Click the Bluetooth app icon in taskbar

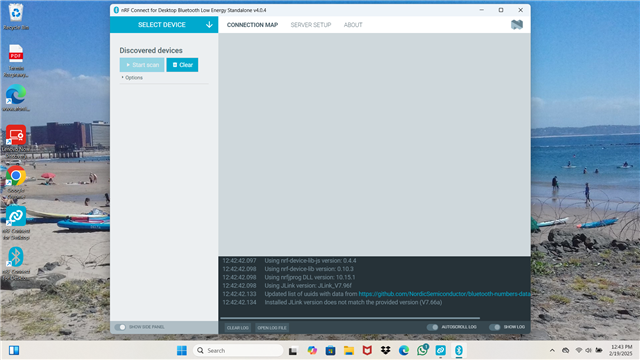(459, 350)
